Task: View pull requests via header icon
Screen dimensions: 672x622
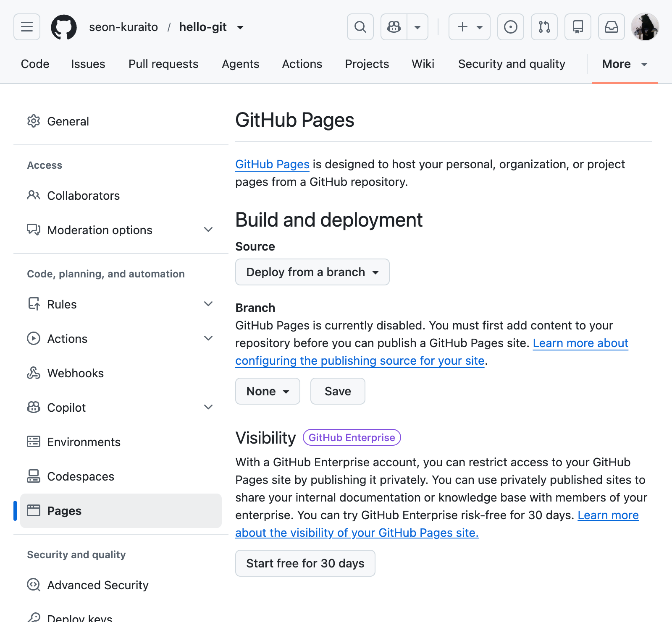Action: click(x=544, y=27)
